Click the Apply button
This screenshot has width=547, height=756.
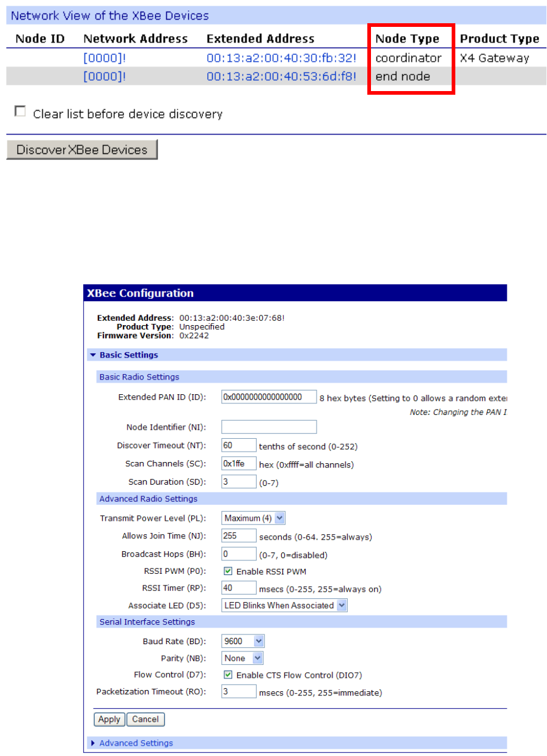coord(109,719)
